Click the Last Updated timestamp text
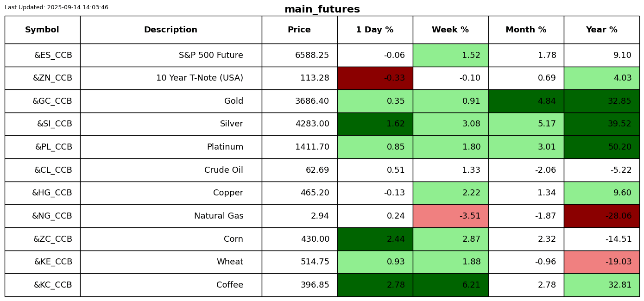 [x=57, y=7]
